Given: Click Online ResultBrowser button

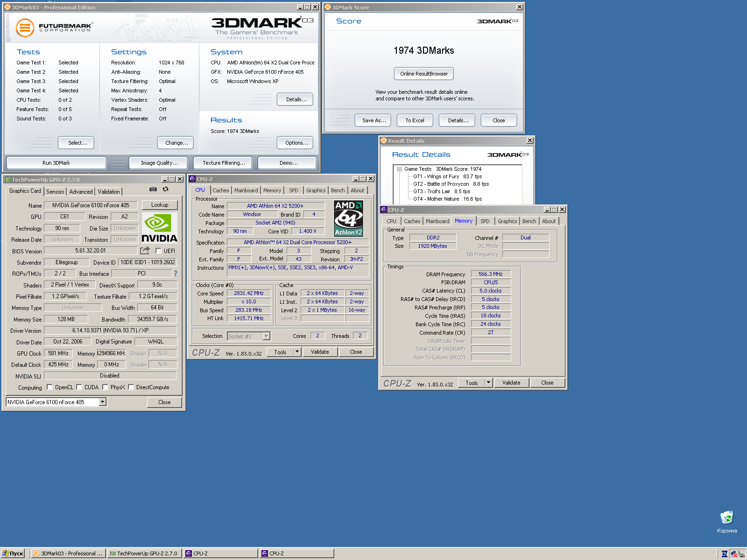Looking at the screenshot, I should tap(424, 74).
